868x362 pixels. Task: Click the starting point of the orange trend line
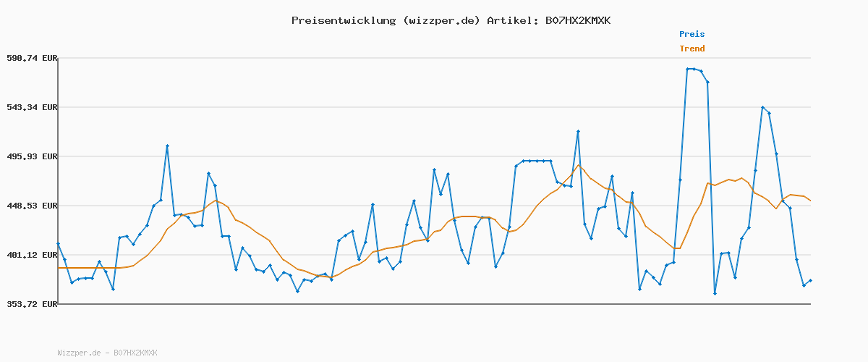(58, 268)
